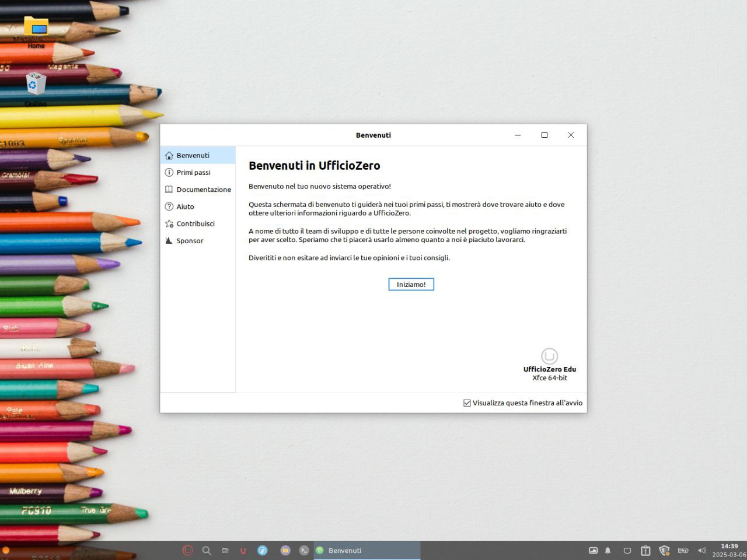Click the Benvenuti taskbar window button
Image resolution: width=747 pixels, height=560 pixels.
[x=366, y=550]
